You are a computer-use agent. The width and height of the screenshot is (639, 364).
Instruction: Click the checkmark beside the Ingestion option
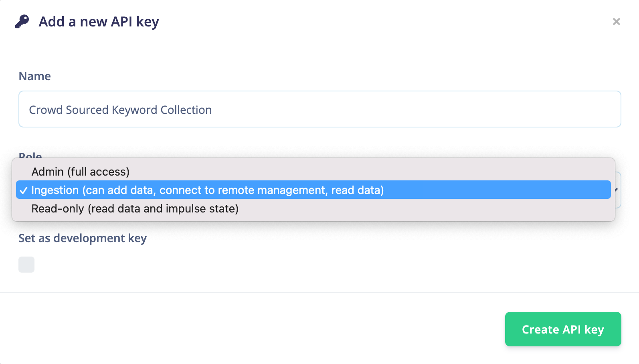24,191
